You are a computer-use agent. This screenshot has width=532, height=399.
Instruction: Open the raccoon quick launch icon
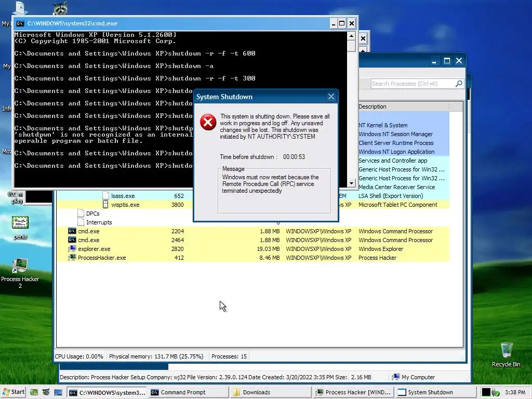tap(46, 392)
